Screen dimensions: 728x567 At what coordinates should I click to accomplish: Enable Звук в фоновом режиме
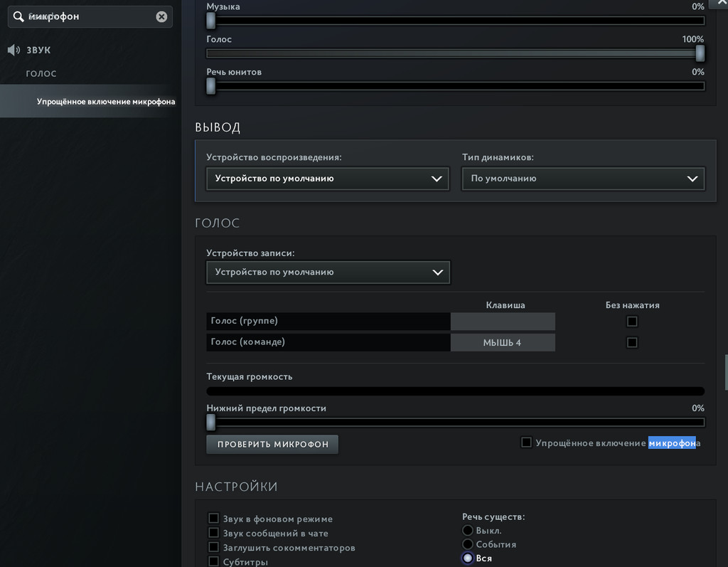213,518
